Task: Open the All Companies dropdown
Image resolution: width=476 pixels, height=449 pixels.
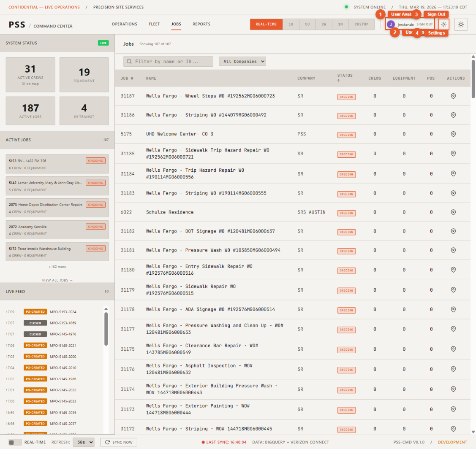Action: [242, 61]
